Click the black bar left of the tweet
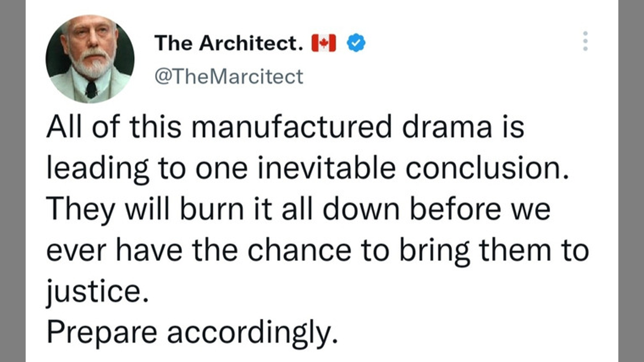The height and width of the screenshot is (362, 644). [13, 181]
